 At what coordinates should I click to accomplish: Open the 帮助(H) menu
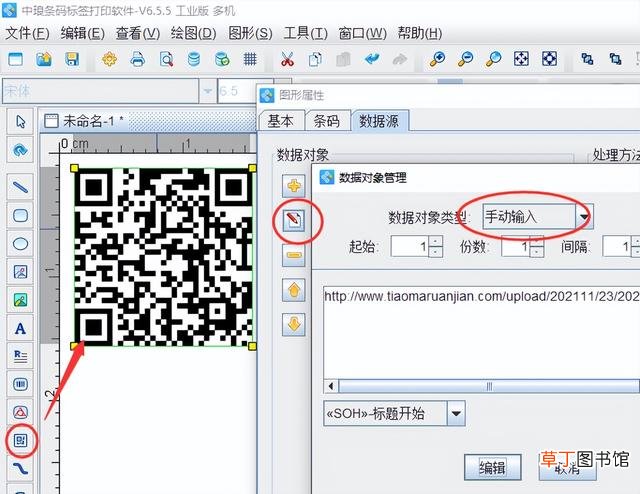click(420, 33)
